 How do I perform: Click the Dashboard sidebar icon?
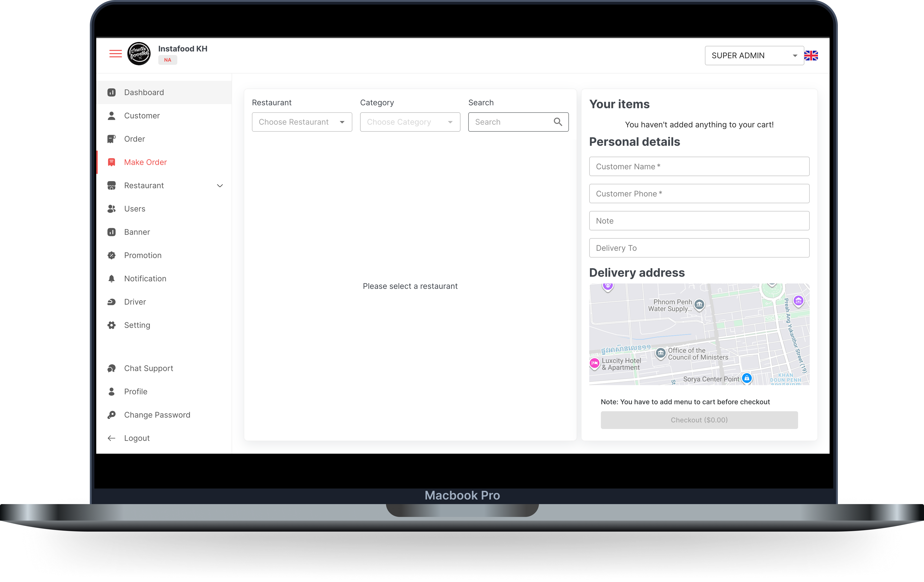coord(112,93)
